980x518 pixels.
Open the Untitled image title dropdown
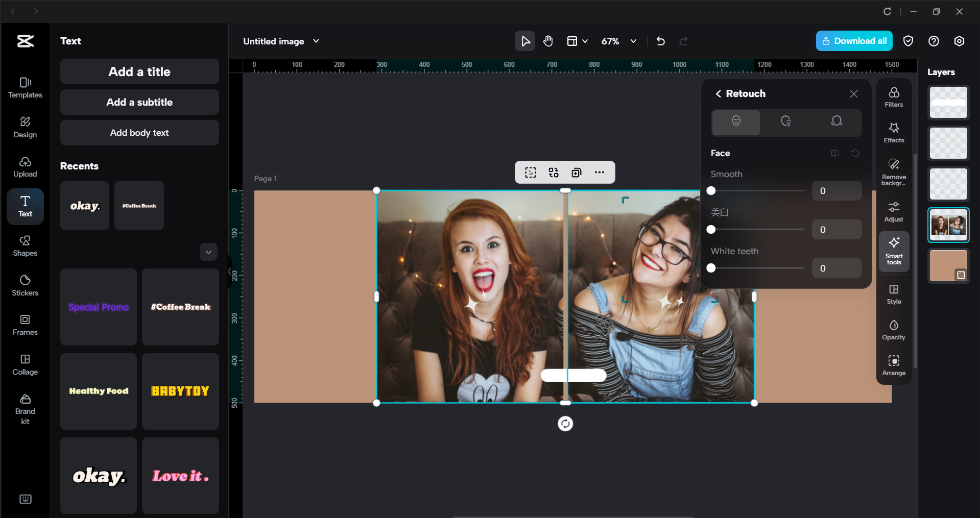[x=317, y=41]
